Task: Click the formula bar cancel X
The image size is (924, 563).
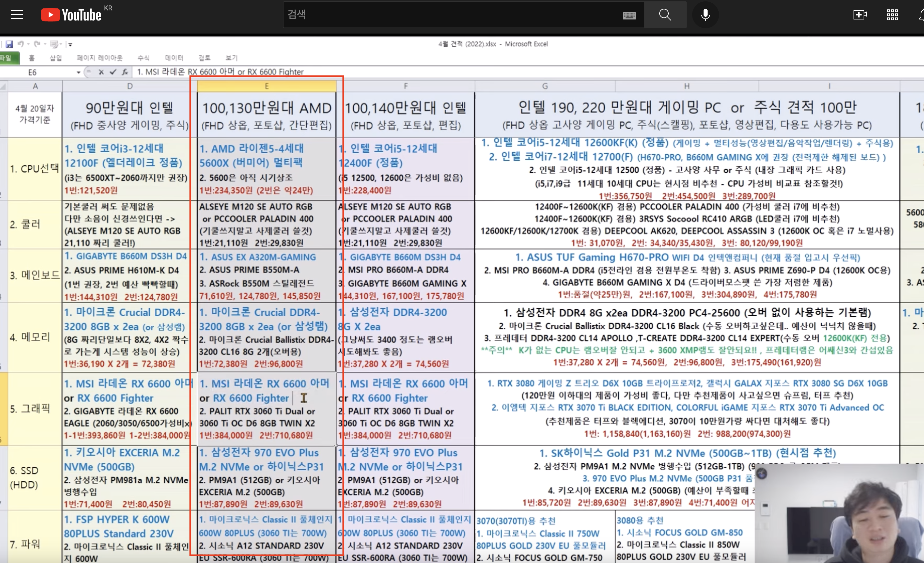Action: coord(101,72)
